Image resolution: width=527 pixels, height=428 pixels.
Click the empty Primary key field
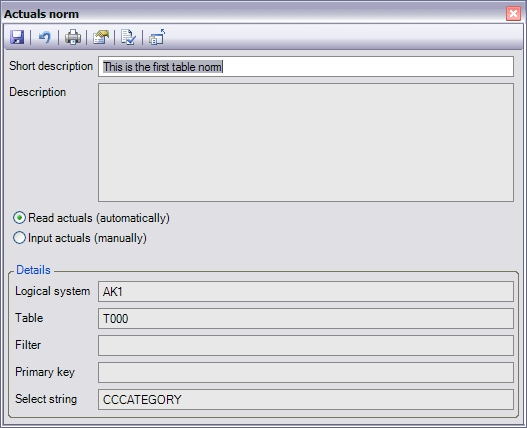tap(306, 372)
